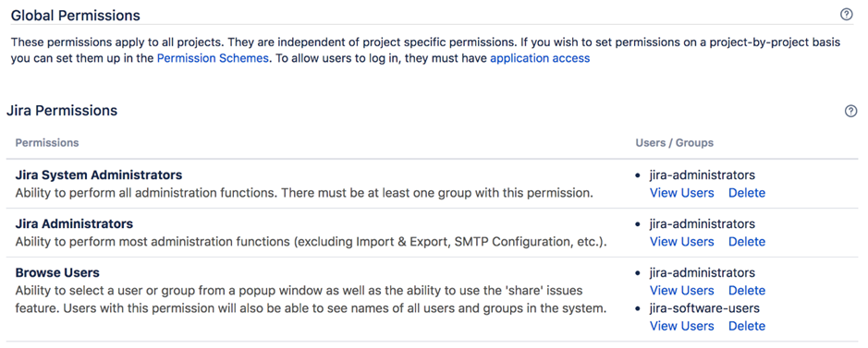
Task: Click the 'Users / Groups' column header
Action: pyautogui.click(x=674, y=142)
